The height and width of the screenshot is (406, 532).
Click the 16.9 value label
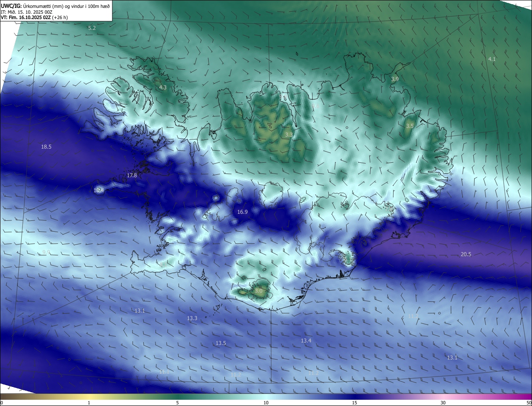coord(242,212)
